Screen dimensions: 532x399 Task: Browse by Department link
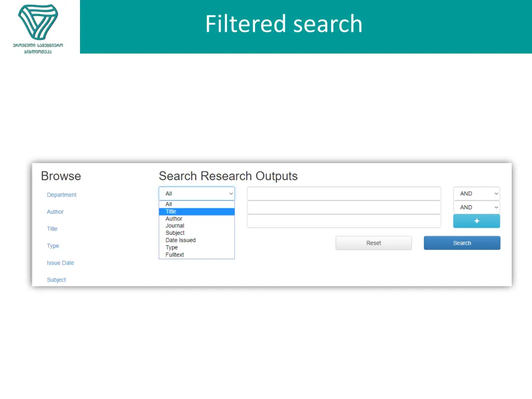(62, 195)
